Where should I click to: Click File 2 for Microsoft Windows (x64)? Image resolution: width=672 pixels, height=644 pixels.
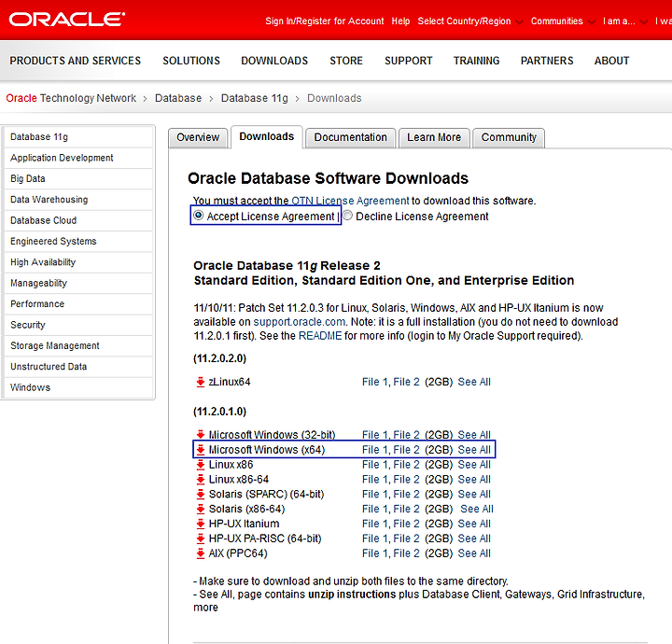click(406, 450)
